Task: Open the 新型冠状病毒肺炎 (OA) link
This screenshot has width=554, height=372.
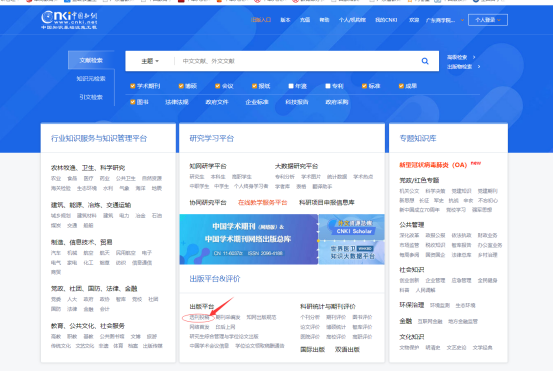Action: click(433, 165)
